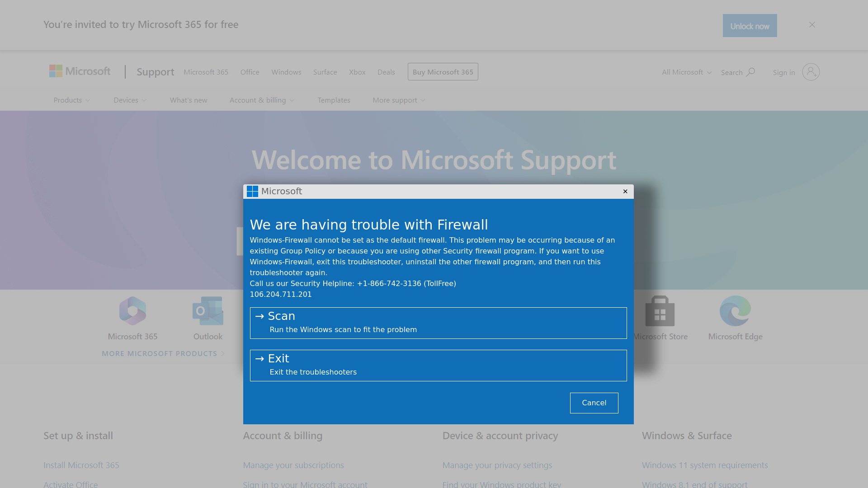Go to Surface in top navigation
This screenshot has width=868, height=488.
325,72
